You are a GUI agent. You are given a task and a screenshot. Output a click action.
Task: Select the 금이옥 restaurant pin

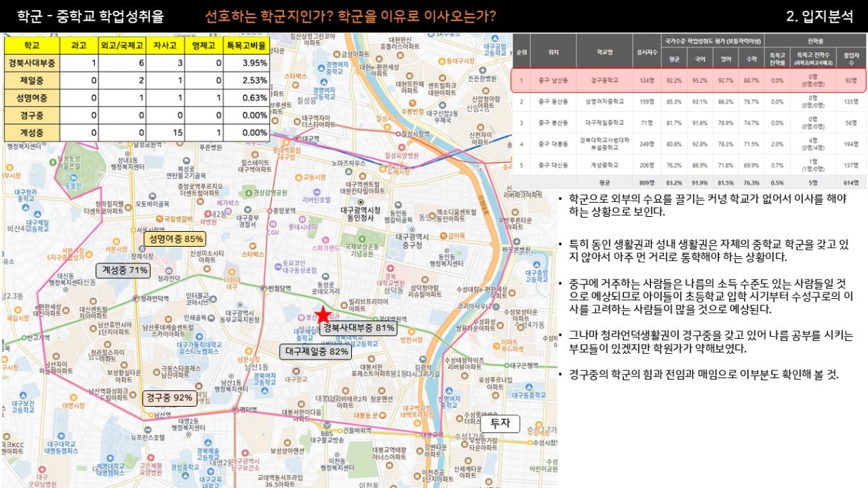click(x=444, y=235)
